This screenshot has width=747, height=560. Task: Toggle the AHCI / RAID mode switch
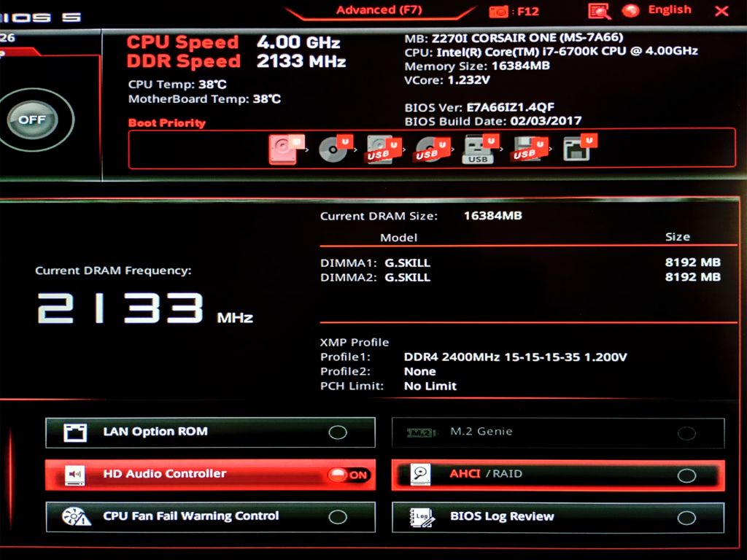(686, 475)
